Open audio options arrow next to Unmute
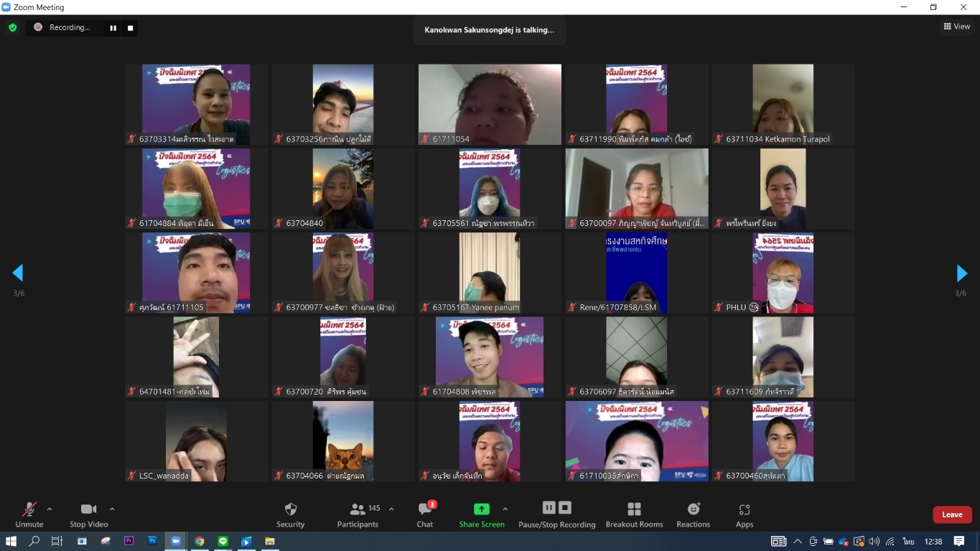The height and width of the screenshot is (551, 980). (50, 509)
